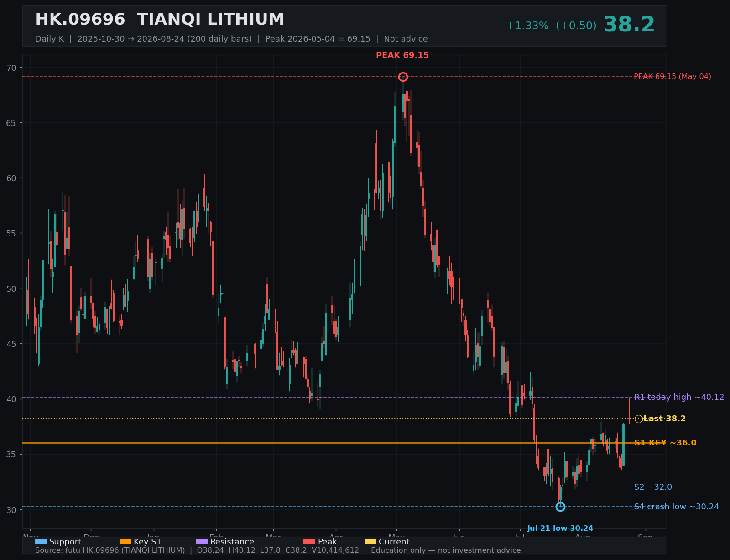Viewport: 730px width, 560px height.
Task: Click the 45 y-axis tick label
Action: point(11,344)
